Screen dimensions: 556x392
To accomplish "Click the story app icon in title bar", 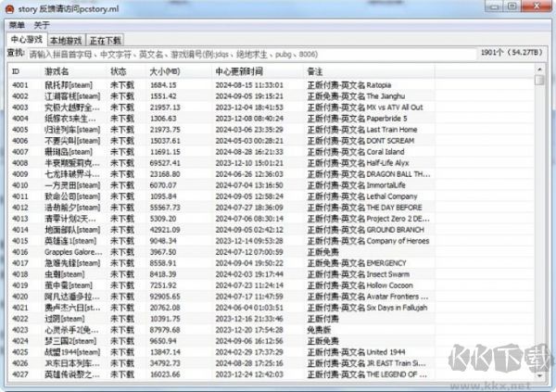I will [10, 9].
